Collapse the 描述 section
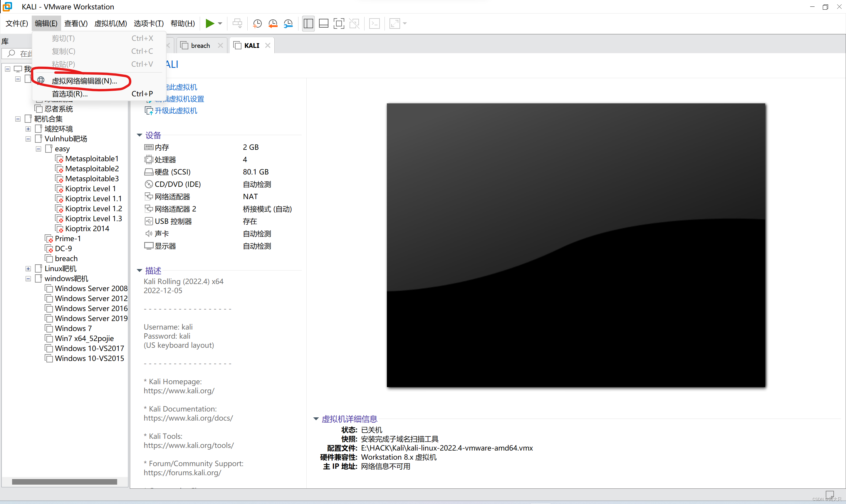Image resolution: width=846 pixels, height=504 pixels. [x=139, y=271]
